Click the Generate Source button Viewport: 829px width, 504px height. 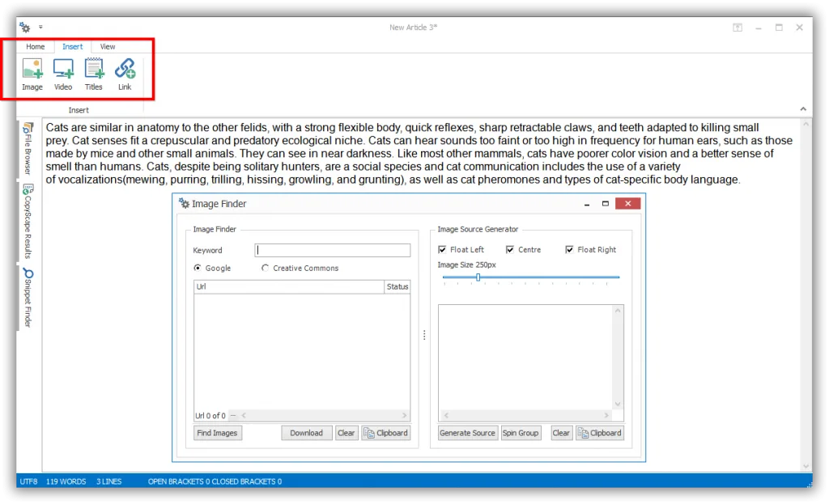[467, 433]
